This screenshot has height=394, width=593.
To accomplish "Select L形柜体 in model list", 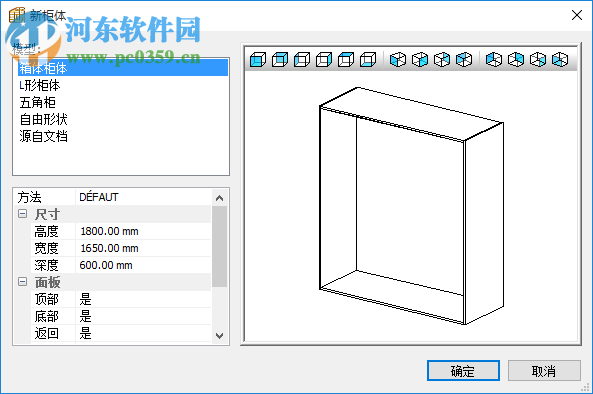I will tap(123, 85).
